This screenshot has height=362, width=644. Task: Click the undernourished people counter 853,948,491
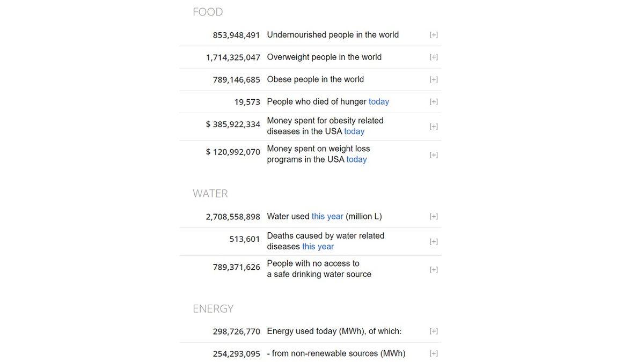pos(236,35)
